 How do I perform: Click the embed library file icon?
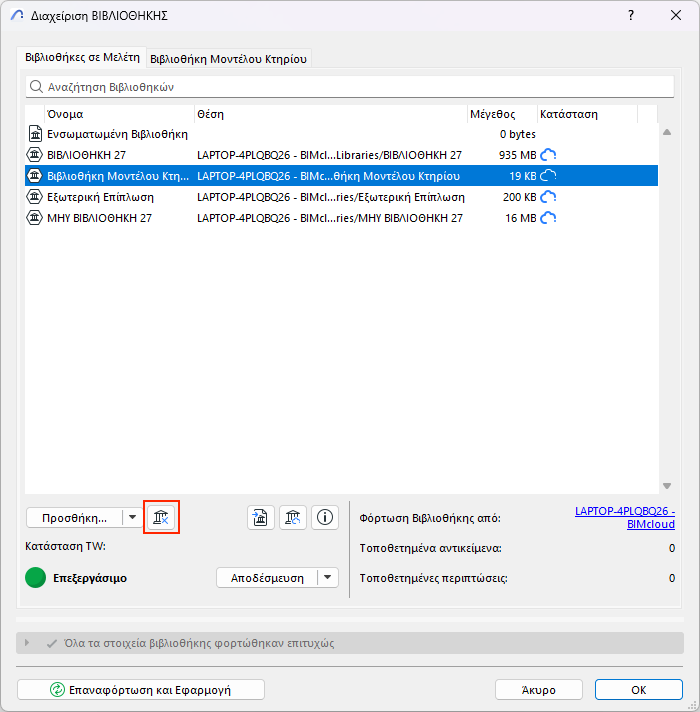(x=261, y=517)
